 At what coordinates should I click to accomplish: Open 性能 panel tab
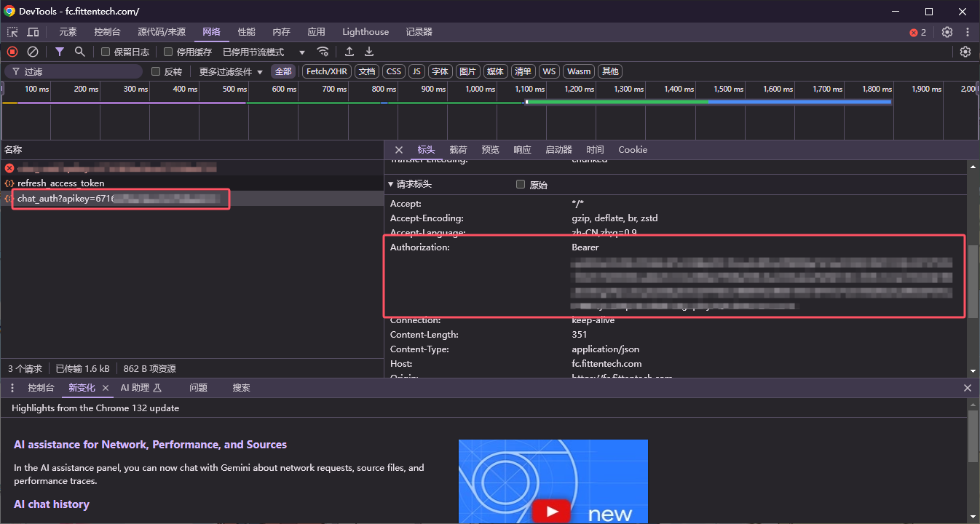click(x=247, y=32)
